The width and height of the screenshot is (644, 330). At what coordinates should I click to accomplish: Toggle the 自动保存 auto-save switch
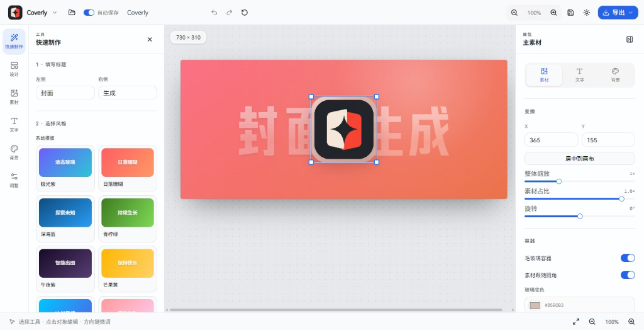[x=89, y=13]
